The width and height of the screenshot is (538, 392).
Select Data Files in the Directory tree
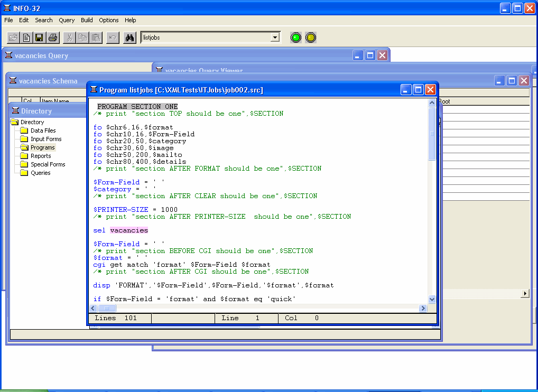(x=43, y=130)
